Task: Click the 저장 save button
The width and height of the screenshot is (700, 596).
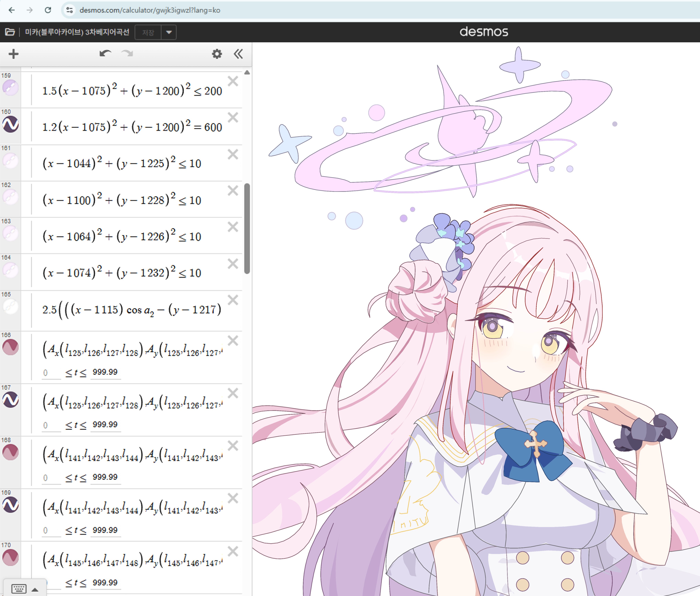Action: click(x=148, y=33)
